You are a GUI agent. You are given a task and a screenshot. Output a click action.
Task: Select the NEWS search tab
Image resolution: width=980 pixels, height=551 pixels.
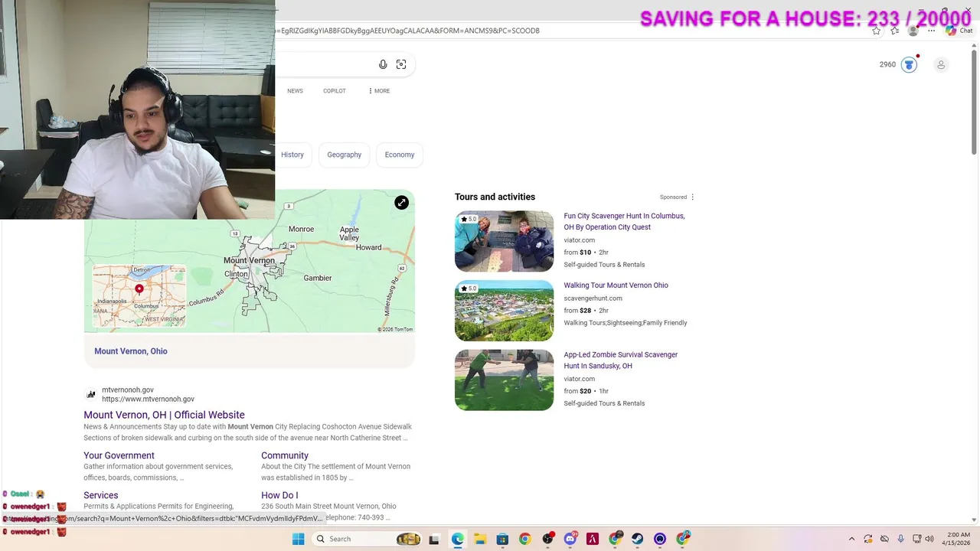click(295, 91)
